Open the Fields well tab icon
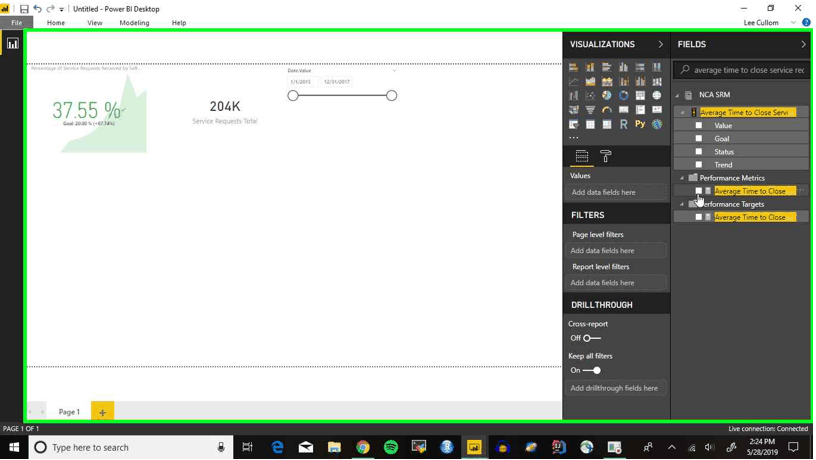 click(x=582, y=156)
